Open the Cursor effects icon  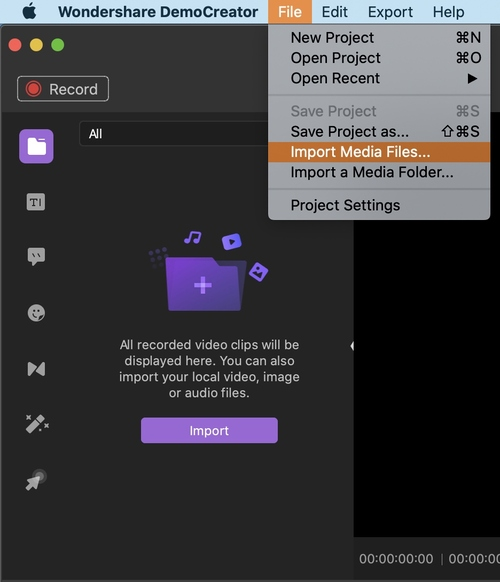[x=36, y=480]
